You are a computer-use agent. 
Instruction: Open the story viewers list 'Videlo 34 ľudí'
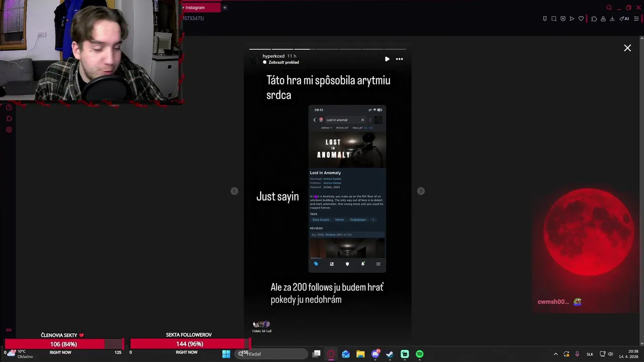pyautogui.click(x=262, y=327)
